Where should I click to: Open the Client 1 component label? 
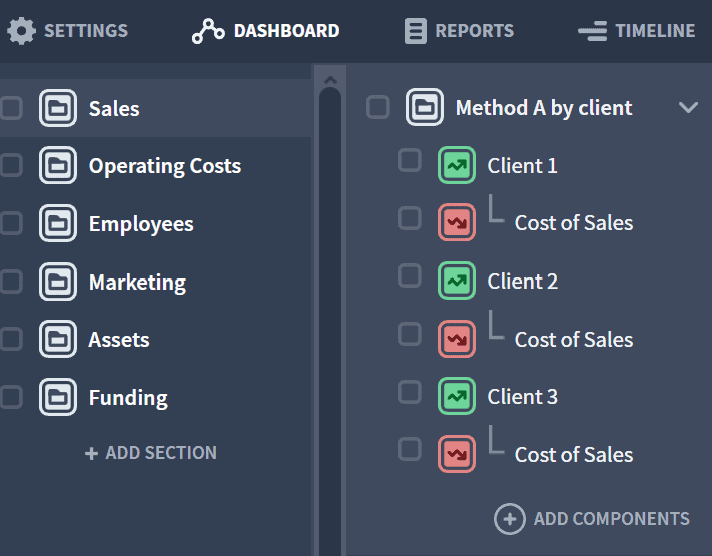click(522, 165)
